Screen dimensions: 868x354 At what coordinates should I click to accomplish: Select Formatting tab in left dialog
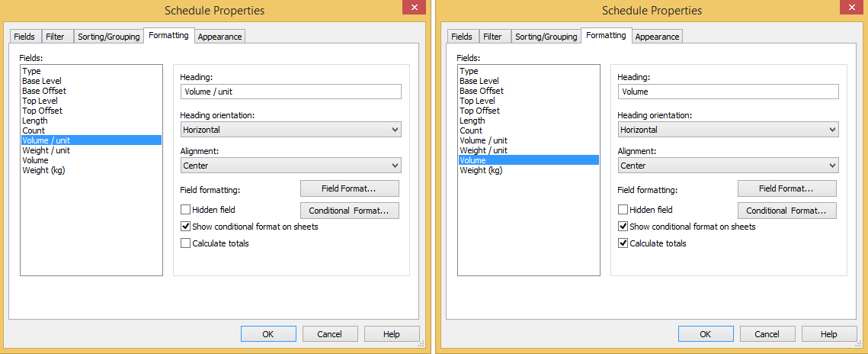[x=169, y=35]
